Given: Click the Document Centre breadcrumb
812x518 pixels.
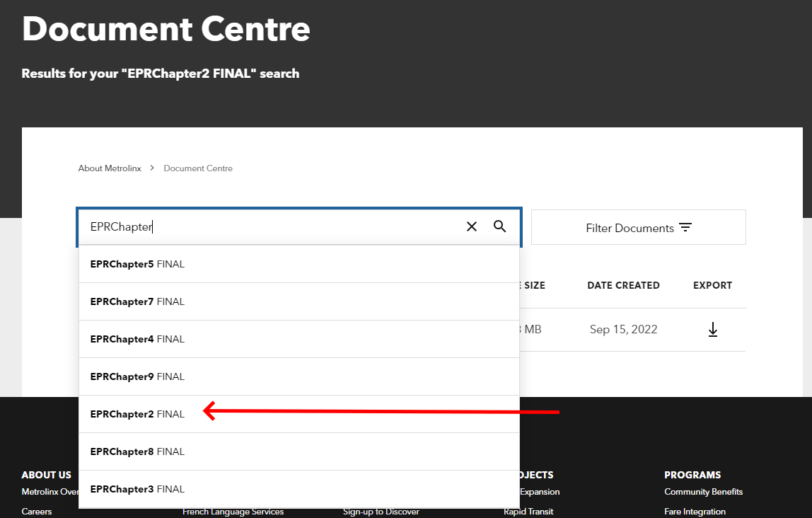Looking at the screenshot, I should (198, 168).
